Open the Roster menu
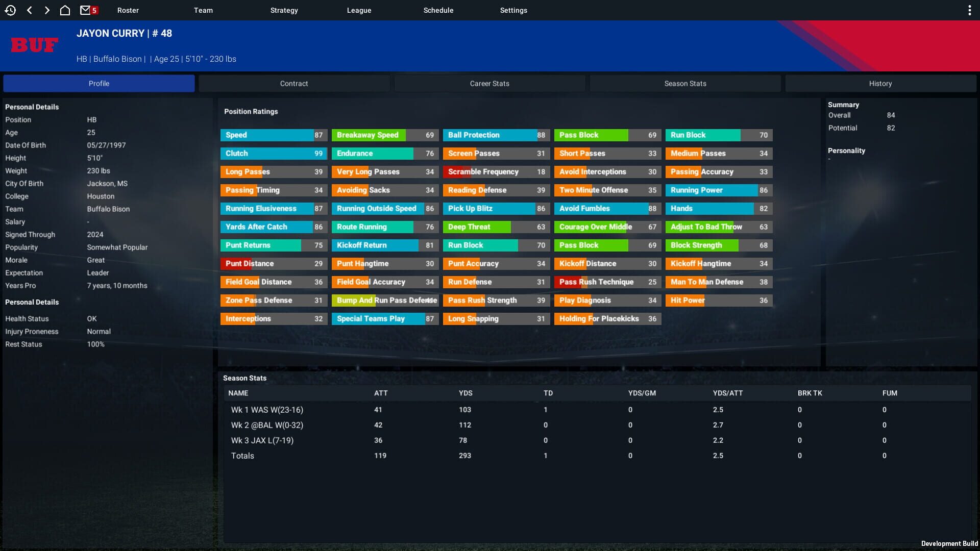The height and width of the screenshot is (551, 980). click(x=128, y=10)
